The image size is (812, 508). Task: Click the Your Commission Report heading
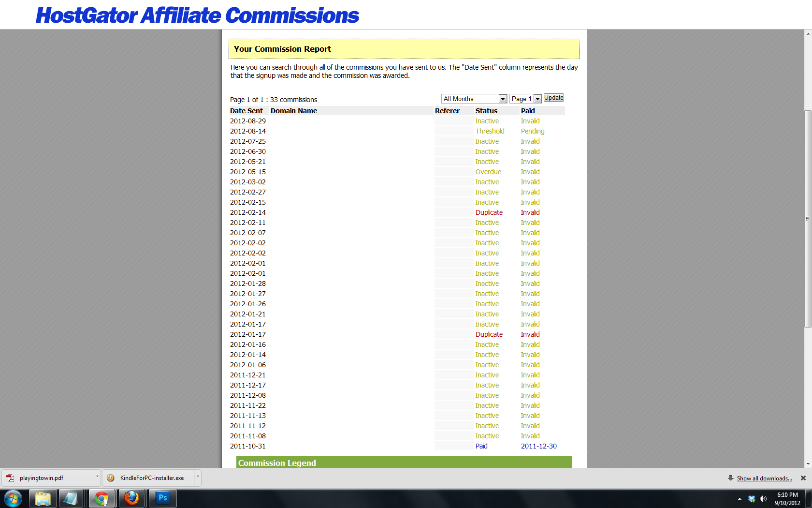pyautogui.click(x=282, y=49)
